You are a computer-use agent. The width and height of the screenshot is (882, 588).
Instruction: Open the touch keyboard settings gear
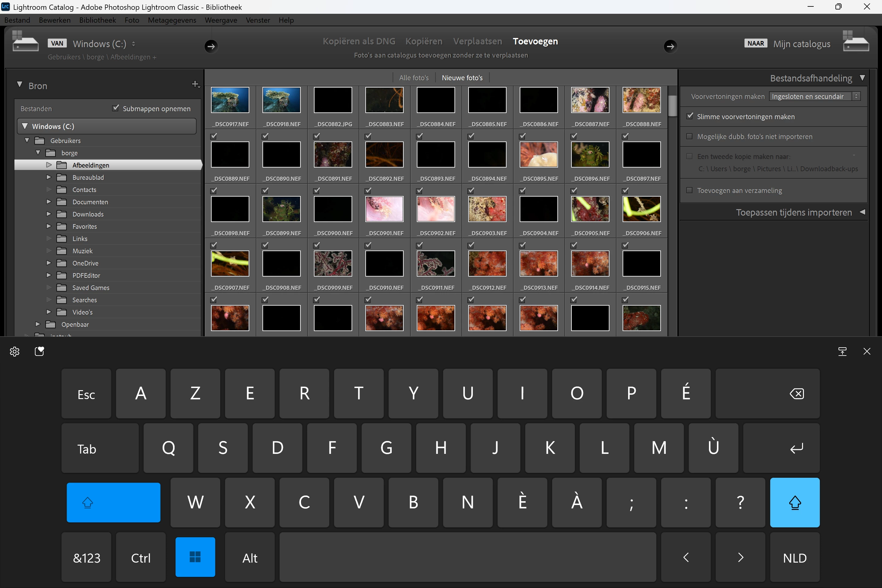point(15,351)
